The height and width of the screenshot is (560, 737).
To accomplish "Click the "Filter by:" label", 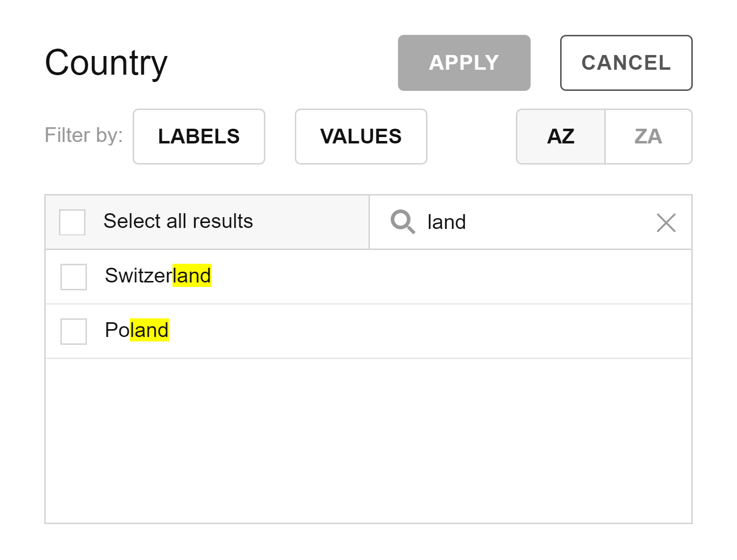I will point(84,135).
